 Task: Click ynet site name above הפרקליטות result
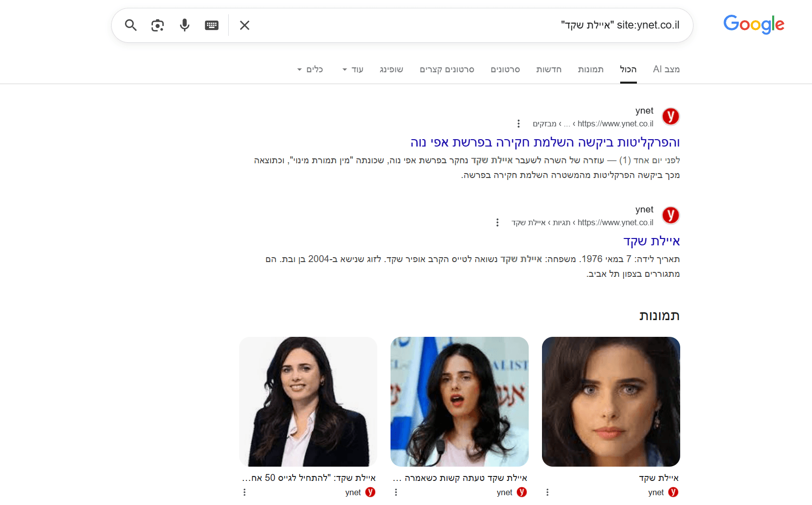[x=644, y=111]
